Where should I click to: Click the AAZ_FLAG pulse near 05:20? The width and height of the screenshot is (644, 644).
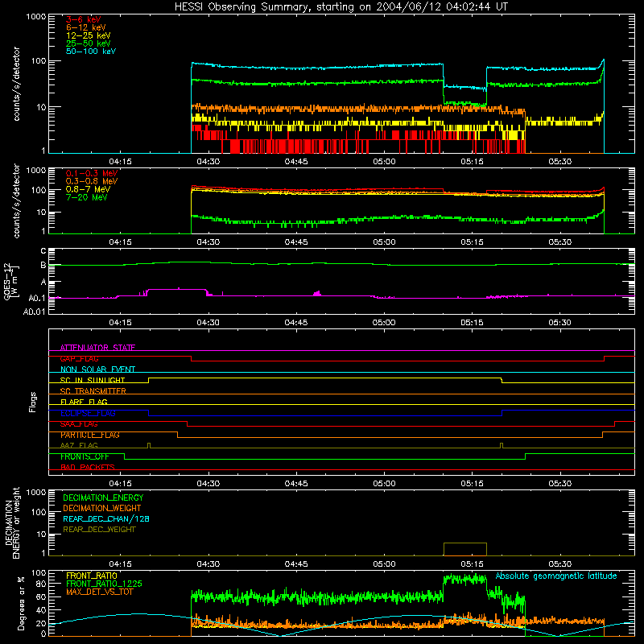pos(502,445)
